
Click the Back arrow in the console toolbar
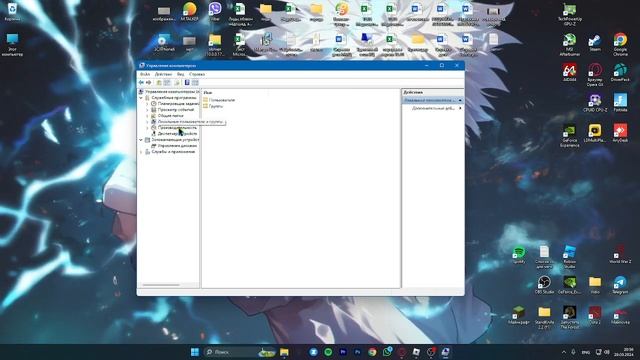[141, 82]
